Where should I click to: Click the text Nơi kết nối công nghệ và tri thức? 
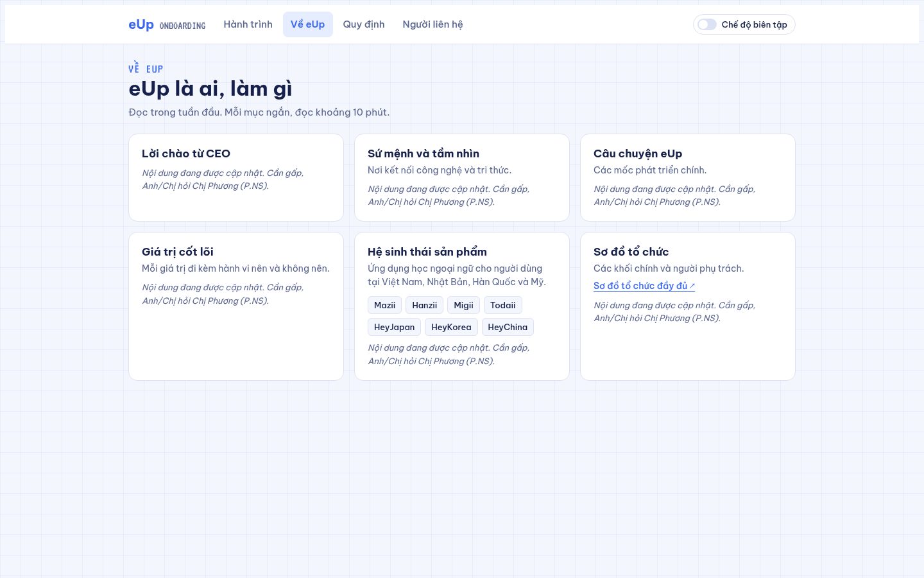(440, 170)
